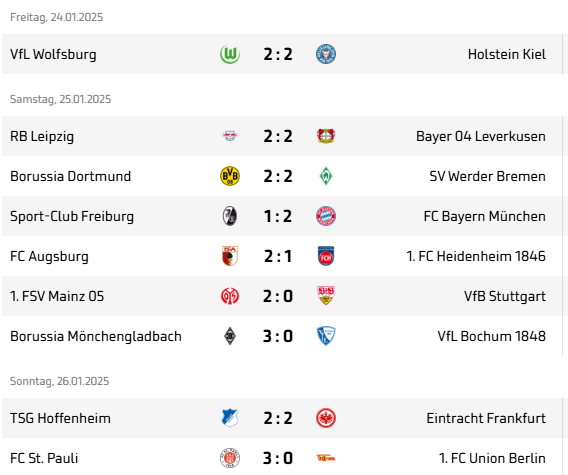Image resolution: width=568 pixels, height=475 pixels.
Task: Select the 1. FSV Mainz 05 logo
Action: (x=230, y=296)
